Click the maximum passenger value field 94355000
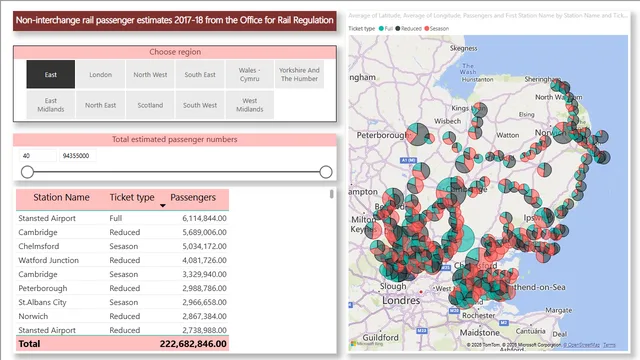Image resolution: width=640 pixels, height=360 pixels. click(x=78, y=156)
